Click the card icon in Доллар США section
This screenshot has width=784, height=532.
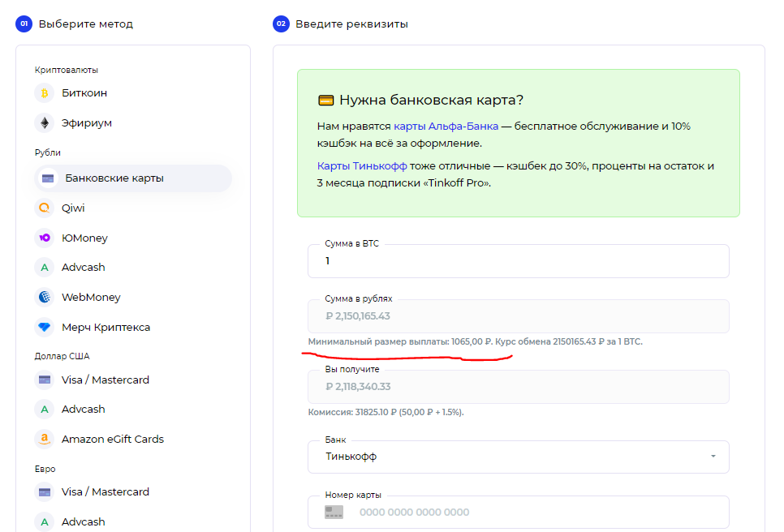[x=45, y=380]
